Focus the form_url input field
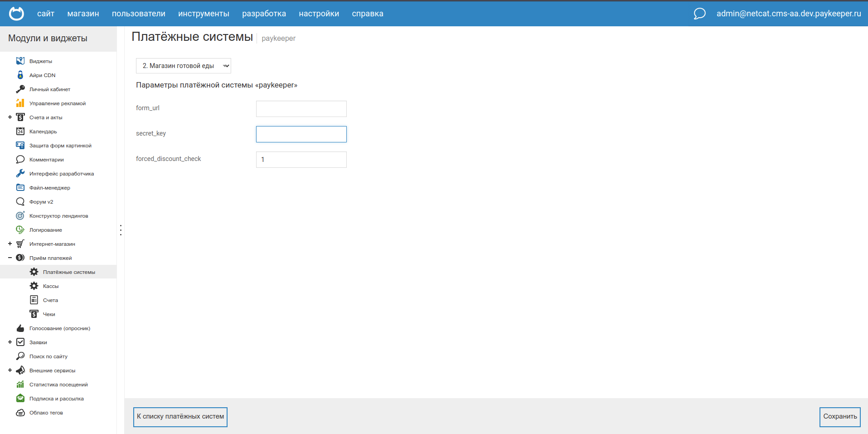 [301, 109]
